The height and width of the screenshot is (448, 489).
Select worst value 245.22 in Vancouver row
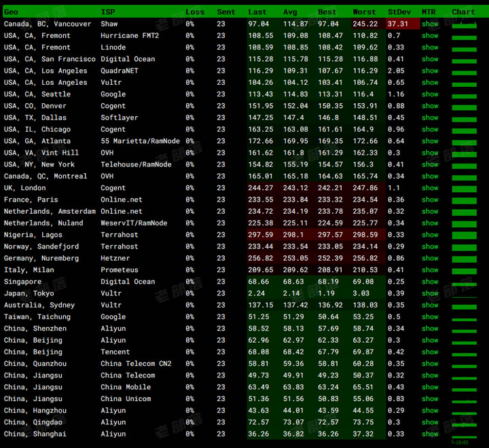(x=365, y=24)
